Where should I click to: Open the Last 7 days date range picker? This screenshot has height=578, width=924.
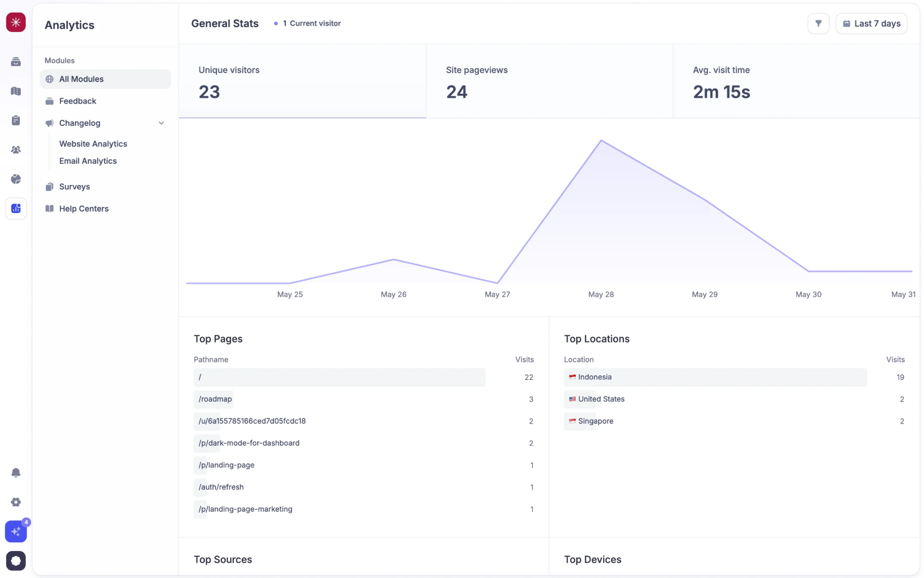click(871, 23)
